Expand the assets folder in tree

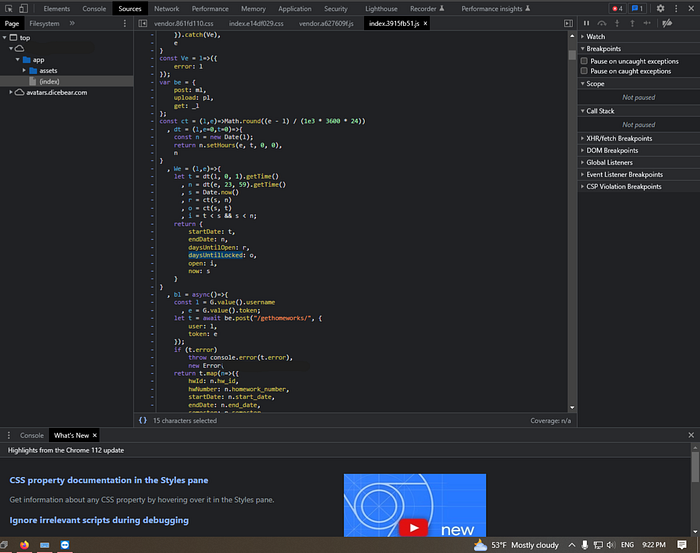tap(24, 71)
